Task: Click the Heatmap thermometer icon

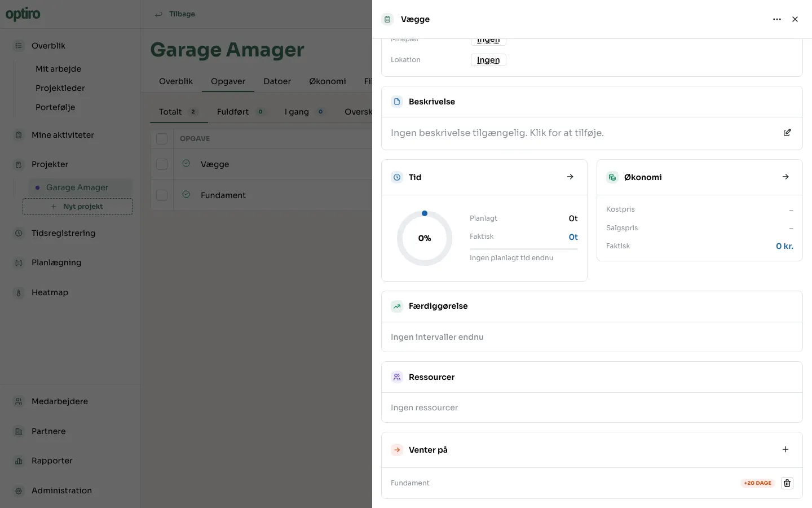Action: click(19, 292)
